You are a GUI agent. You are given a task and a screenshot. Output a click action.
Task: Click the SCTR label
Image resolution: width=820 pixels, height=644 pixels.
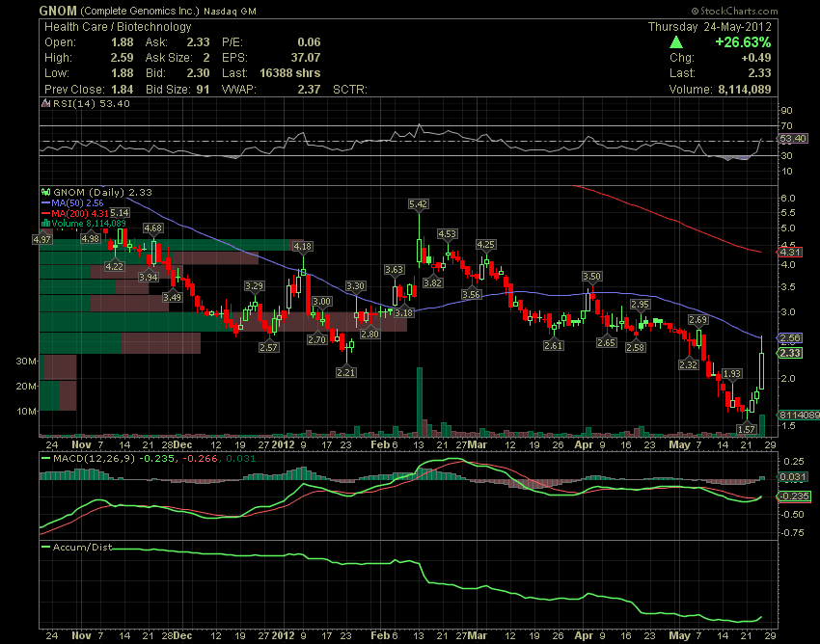coord(350,90)
